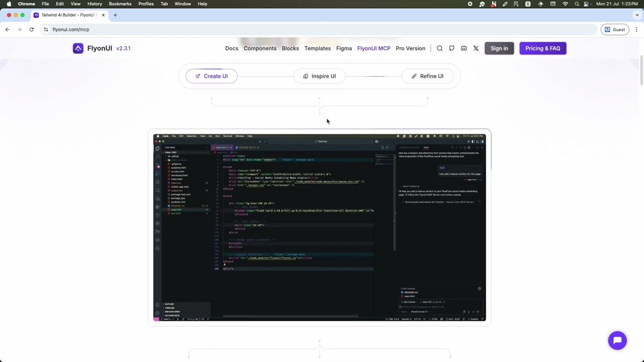
Task: Open the chat support bubble
Action: click(x=617, y=340)
